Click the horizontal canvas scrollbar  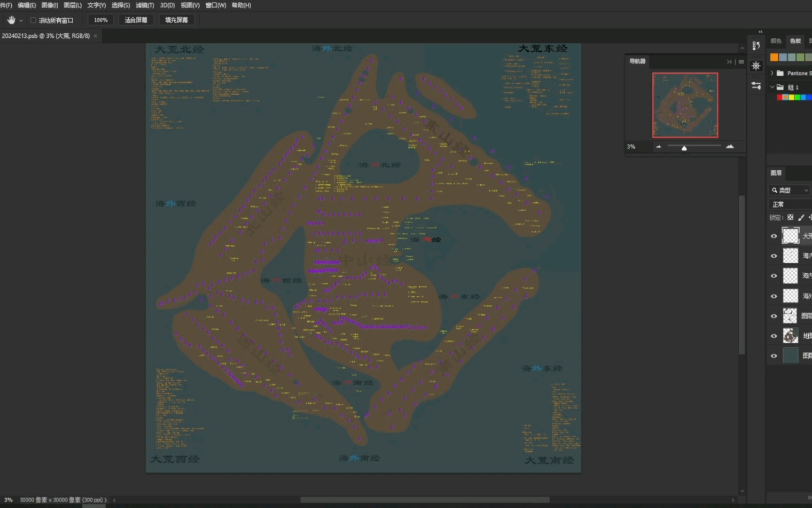pyautogui.click(x=425, y=500)
